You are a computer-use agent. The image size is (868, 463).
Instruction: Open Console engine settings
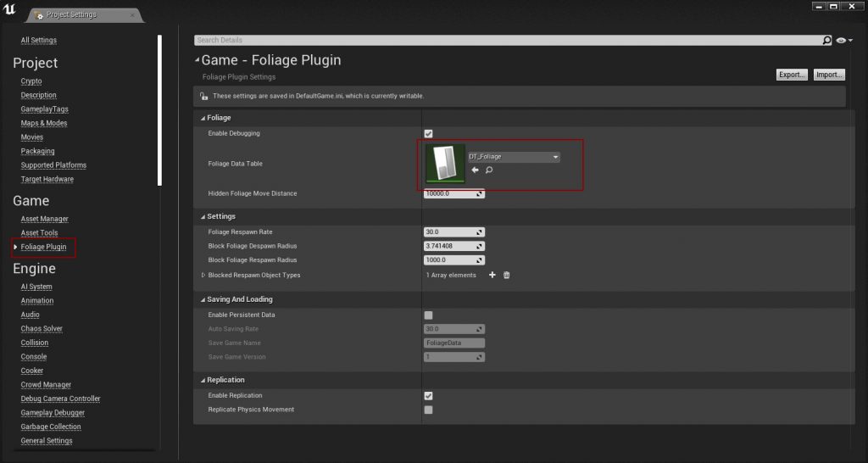click(34, 357)
